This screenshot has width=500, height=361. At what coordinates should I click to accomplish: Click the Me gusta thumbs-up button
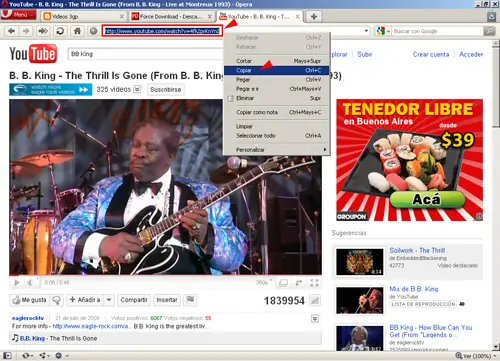pyautogui.click(x=29, y=300)
